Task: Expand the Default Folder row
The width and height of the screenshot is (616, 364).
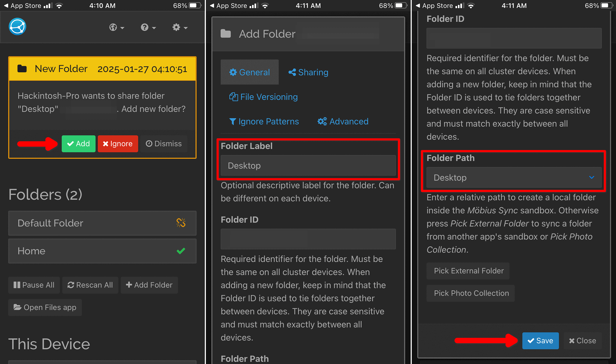Action: pos(90,223)
